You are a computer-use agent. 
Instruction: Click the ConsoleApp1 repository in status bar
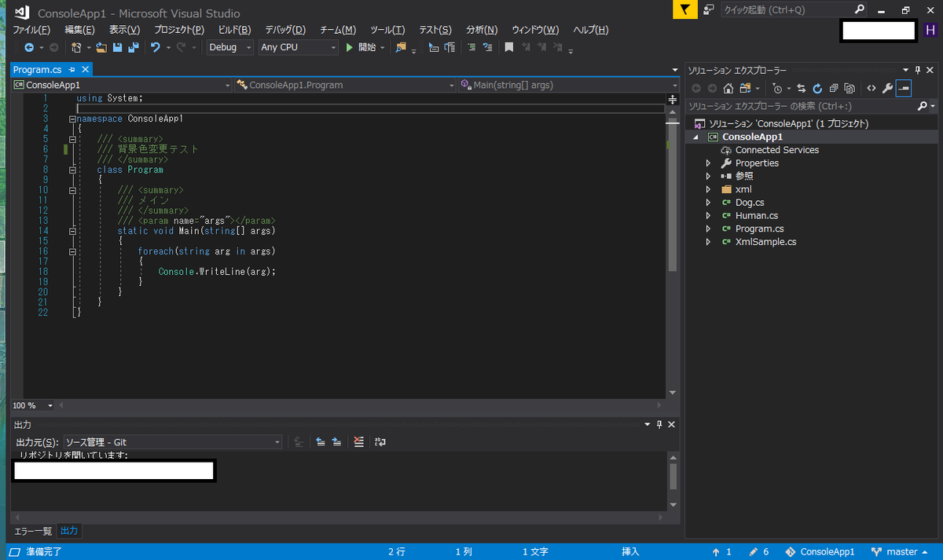click(x=820, y=552)
